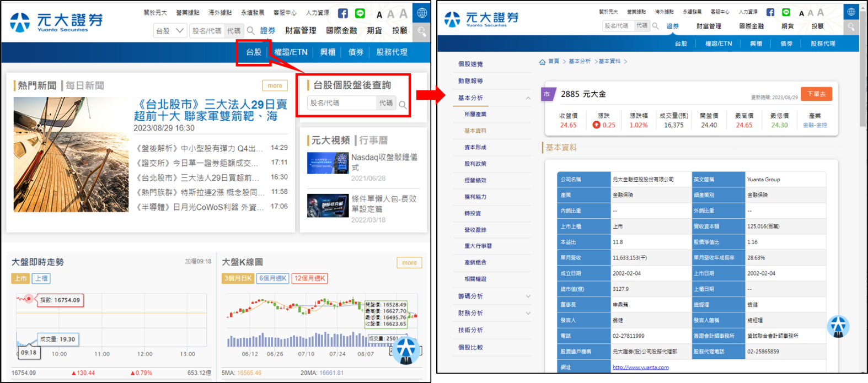Open 個股比較 in the sidebar

tap(470, 347)
